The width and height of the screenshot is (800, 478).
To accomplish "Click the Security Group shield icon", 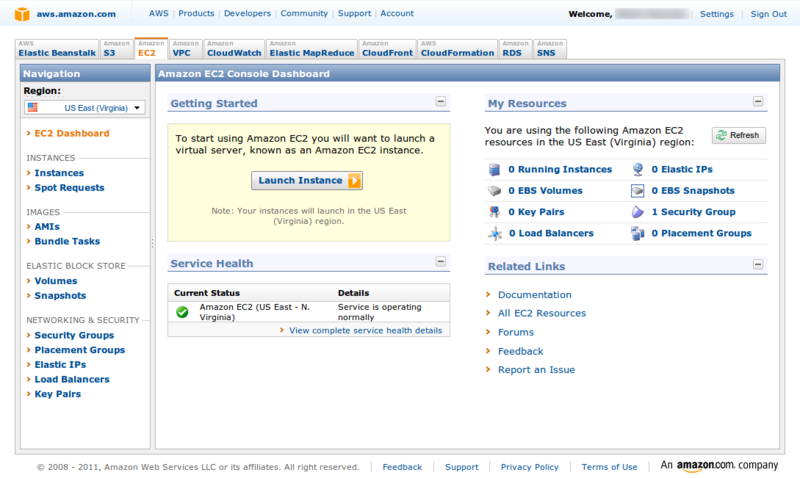I will click(638, 212).
